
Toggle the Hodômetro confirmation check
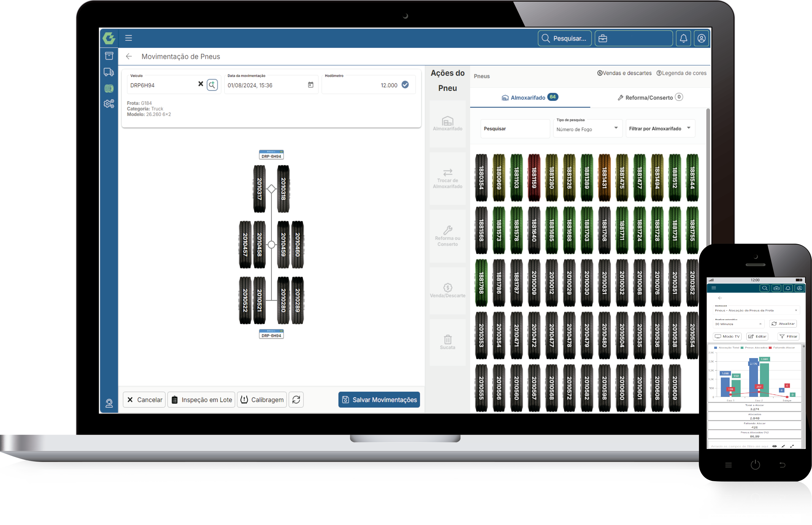coord(405,85)
